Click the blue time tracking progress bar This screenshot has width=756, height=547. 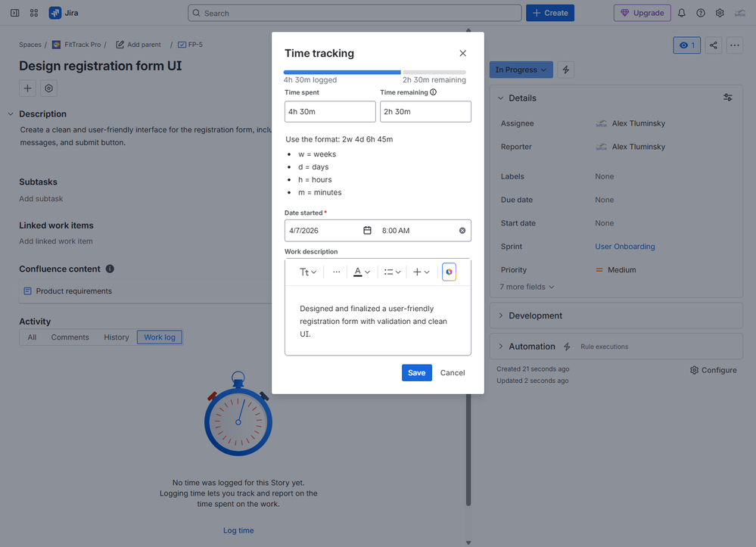(x=341, y=71)
